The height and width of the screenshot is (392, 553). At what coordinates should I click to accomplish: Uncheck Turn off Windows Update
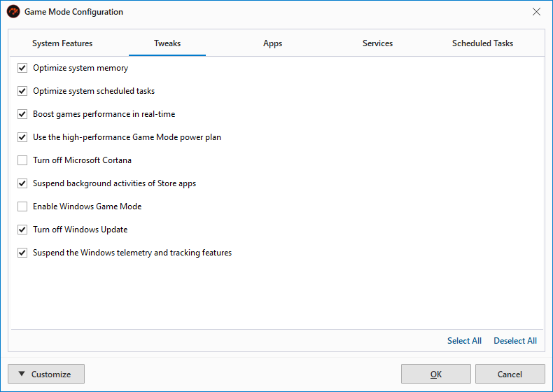click(22, 230)
